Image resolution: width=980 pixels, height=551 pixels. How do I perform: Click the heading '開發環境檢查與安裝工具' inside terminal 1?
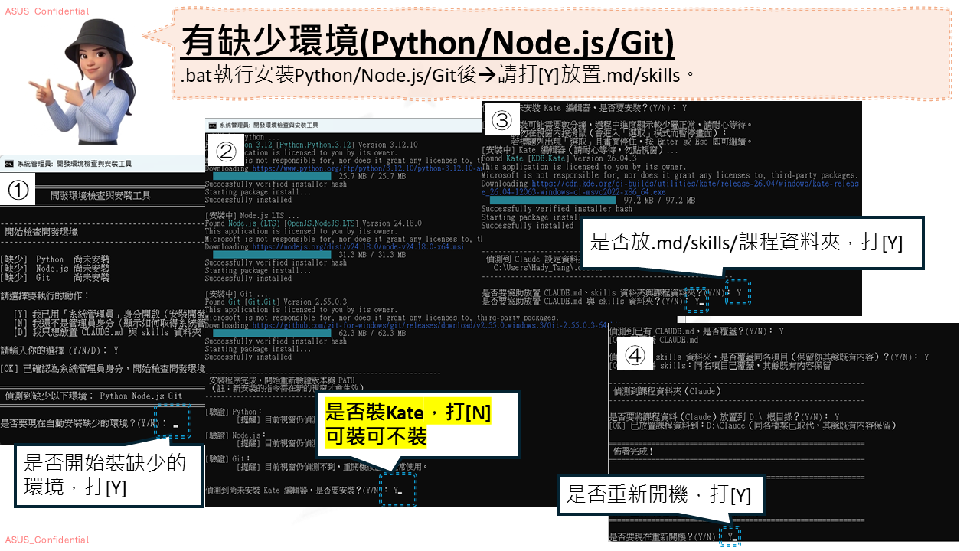(100, 196)
